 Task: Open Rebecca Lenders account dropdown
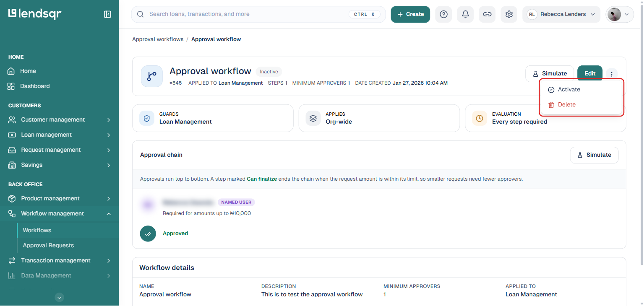(x=561, y=14)
